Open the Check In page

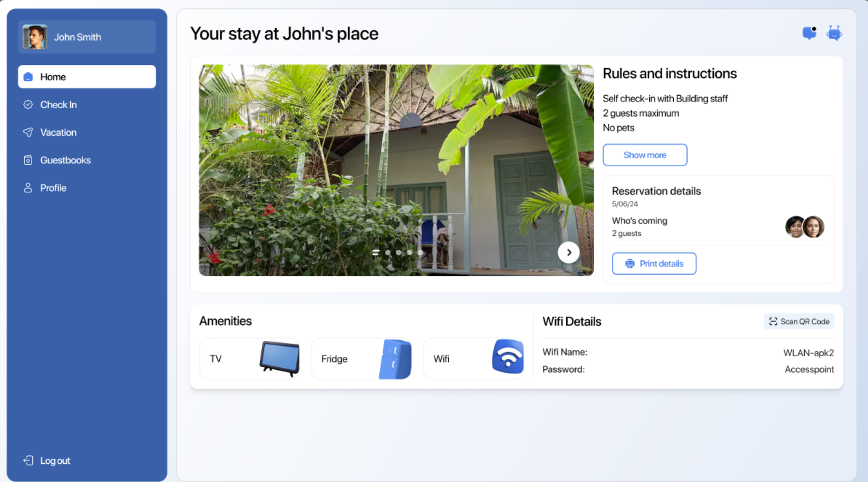58,105
